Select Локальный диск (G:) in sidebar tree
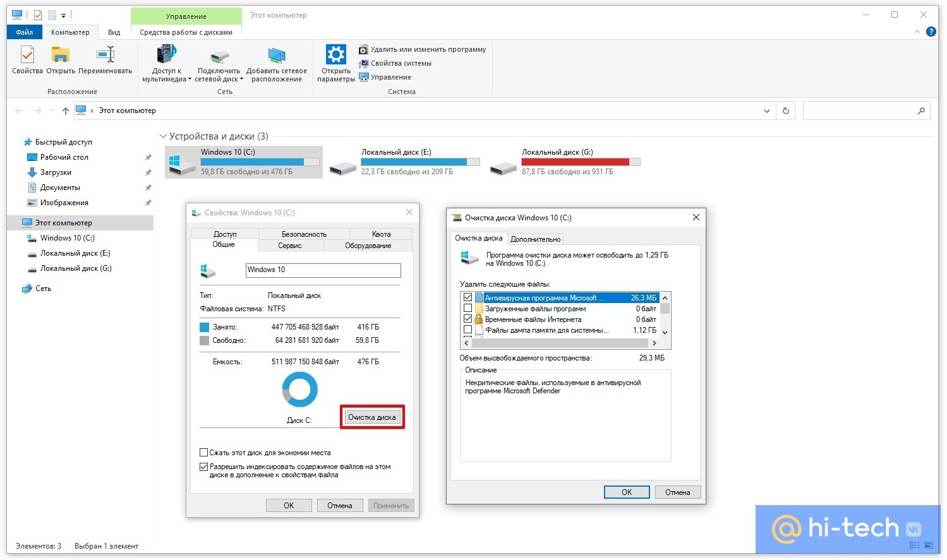Screen dimensions: 947x560 pos(75,268)
